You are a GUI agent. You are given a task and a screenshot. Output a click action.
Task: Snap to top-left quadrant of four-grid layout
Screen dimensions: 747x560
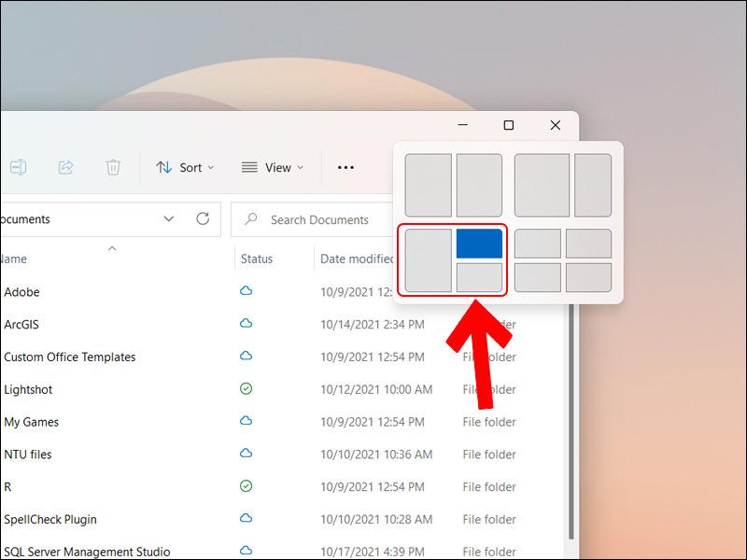[x=538, y=244]
